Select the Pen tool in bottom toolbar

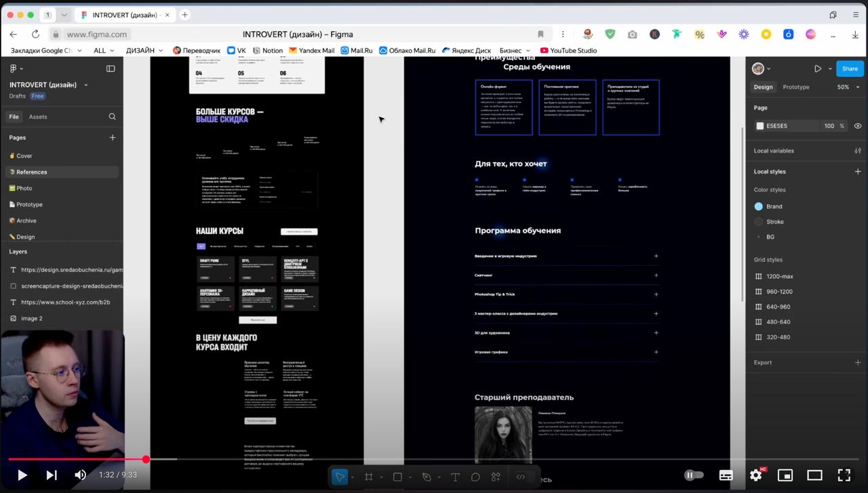coord(427,477)
